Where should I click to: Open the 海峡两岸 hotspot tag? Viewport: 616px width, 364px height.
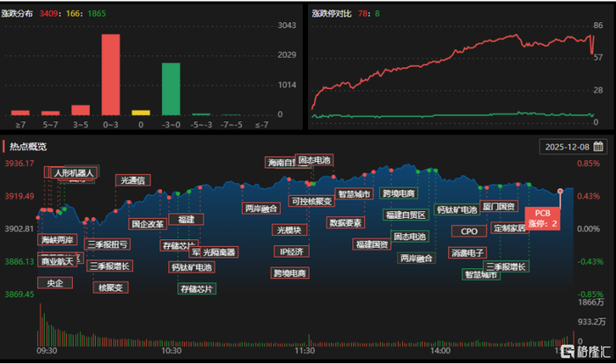click(x=57, y=239)
